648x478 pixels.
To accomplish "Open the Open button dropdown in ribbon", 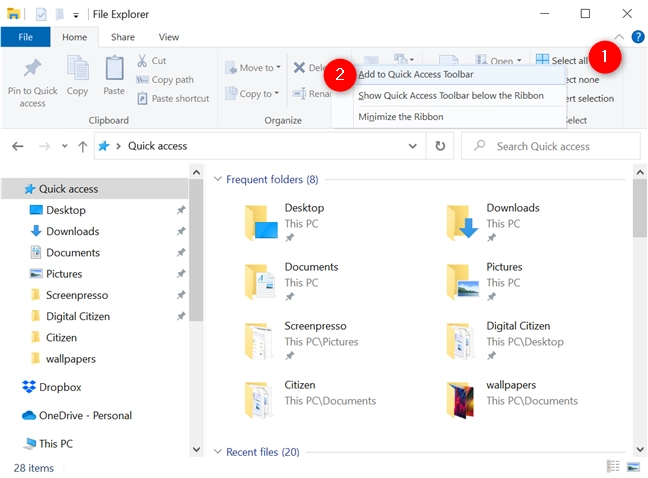I will tap(519, 60).
